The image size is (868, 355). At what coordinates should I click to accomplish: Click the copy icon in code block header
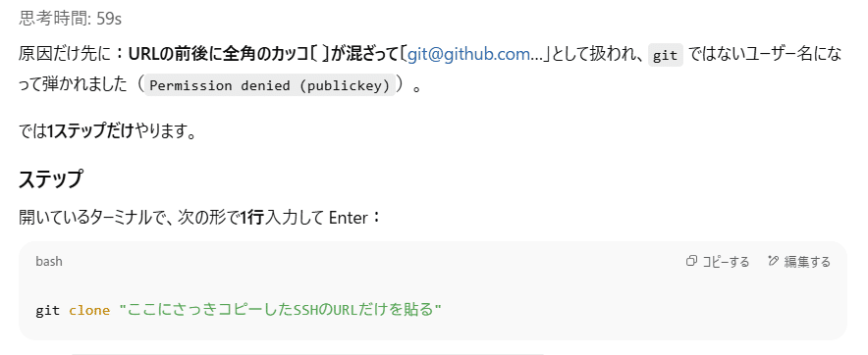tap(691, 261)
